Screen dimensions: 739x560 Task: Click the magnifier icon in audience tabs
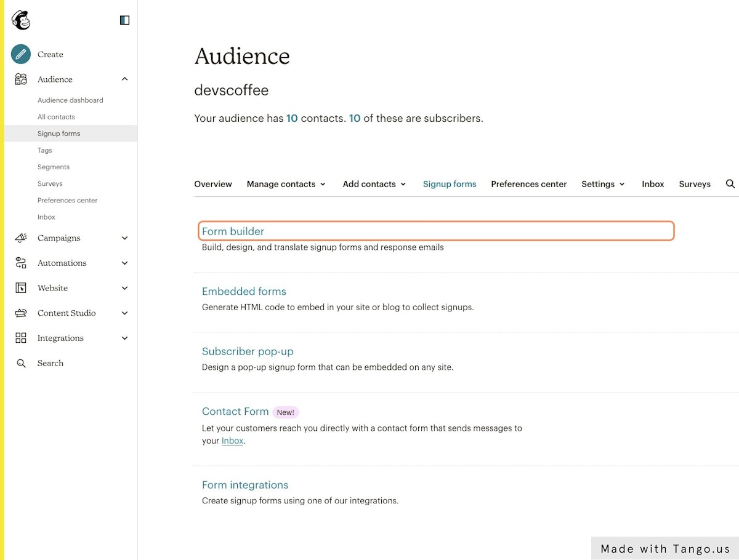coord(730,184)
